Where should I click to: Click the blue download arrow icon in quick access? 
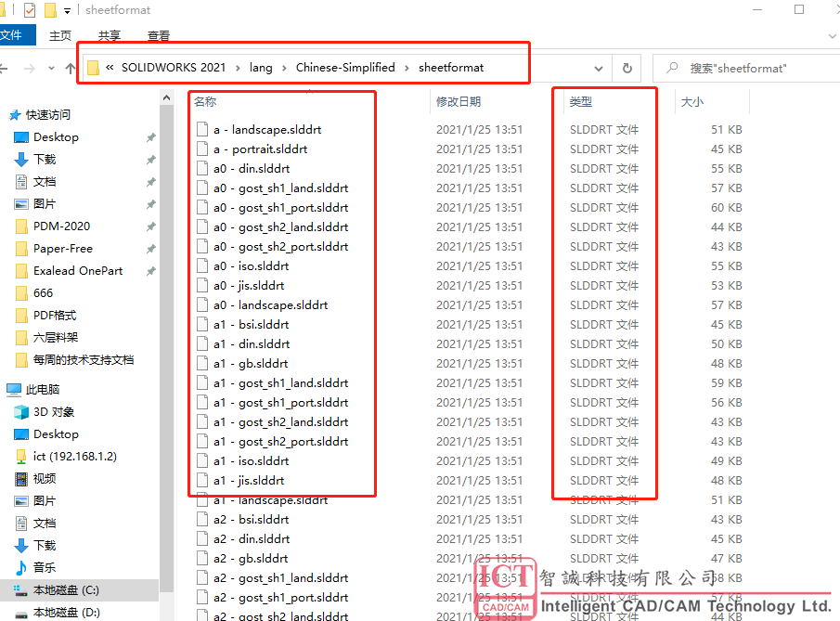click(21, 159)
